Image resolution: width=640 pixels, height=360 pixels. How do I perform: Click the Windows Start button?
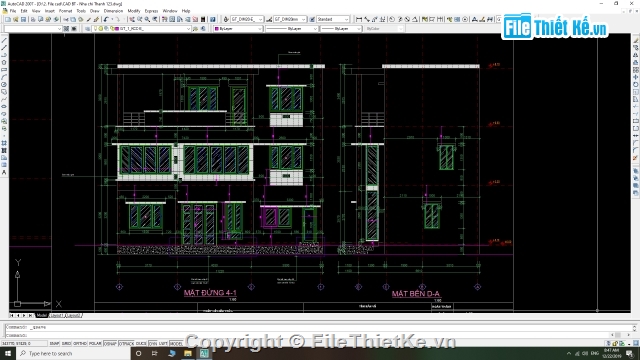8,353
